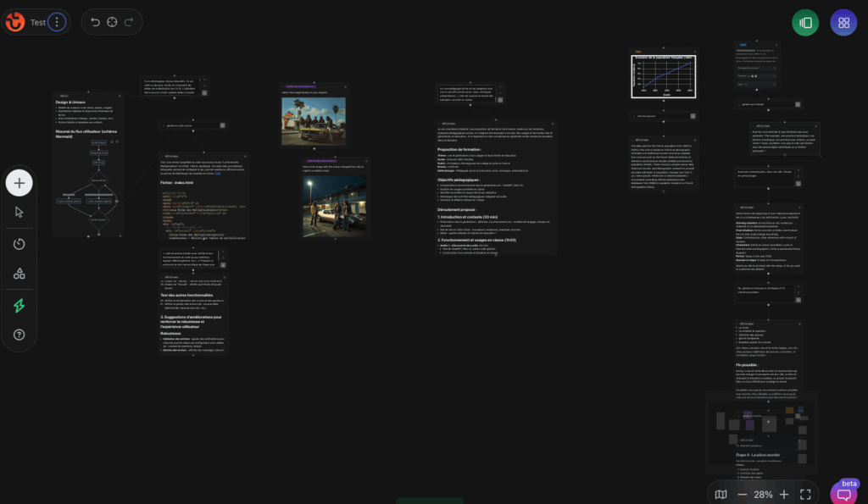Select the cursor pointer tool
868x504 pixels.
[19, 212]
